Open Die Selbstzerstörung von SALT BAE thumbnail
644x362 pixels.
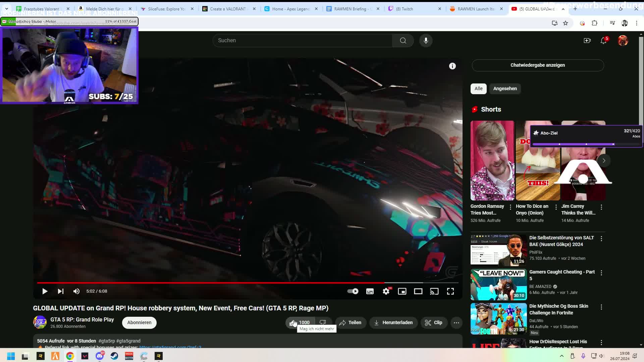(x=498, y=250)
